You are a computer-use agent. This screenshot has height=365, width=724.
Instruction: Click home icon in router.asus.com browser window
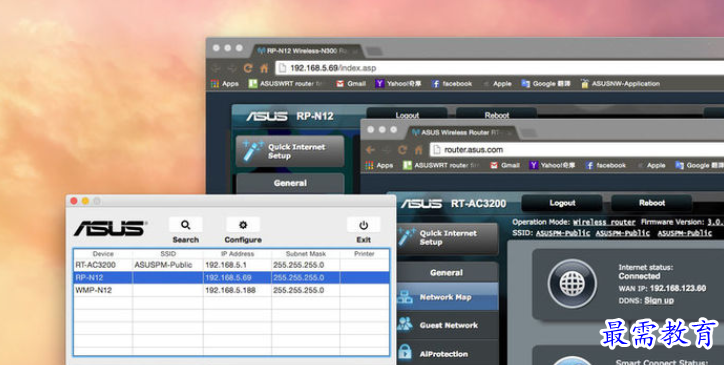pyautogui.click(x=418, y=150)
